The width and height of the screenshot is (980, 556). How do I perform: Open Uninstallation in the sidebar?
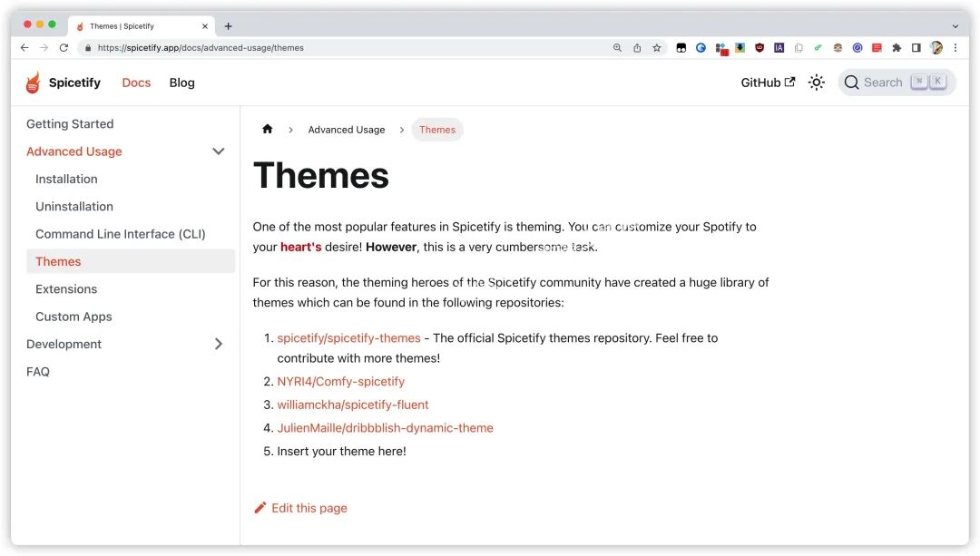coord(74,206)
